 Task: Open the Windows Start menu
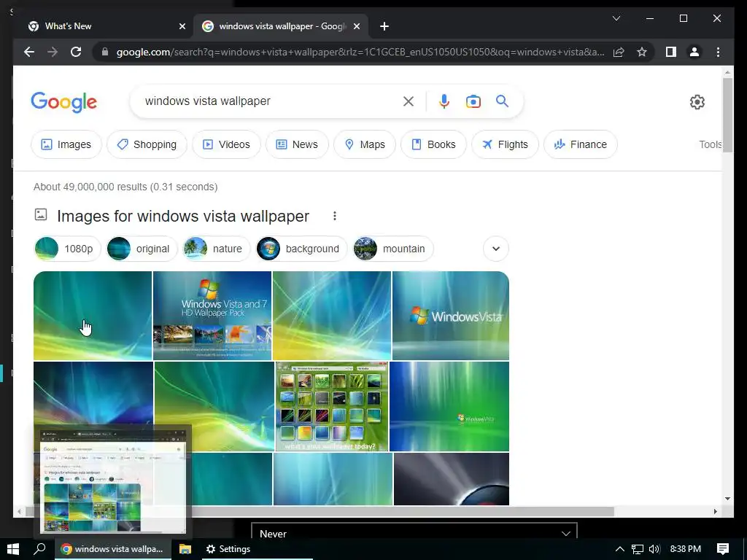pyautogui.click(x=13, y=549)
